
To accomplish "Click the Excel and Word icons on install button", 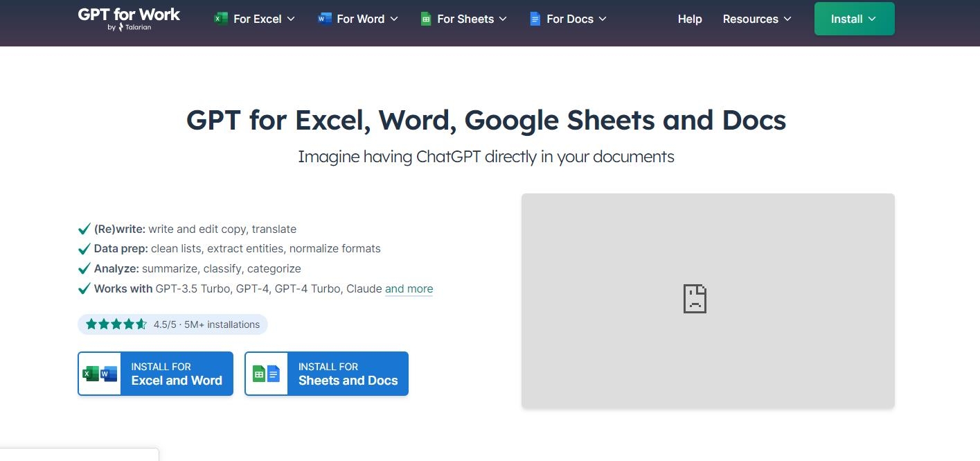I will pos(100,374).
